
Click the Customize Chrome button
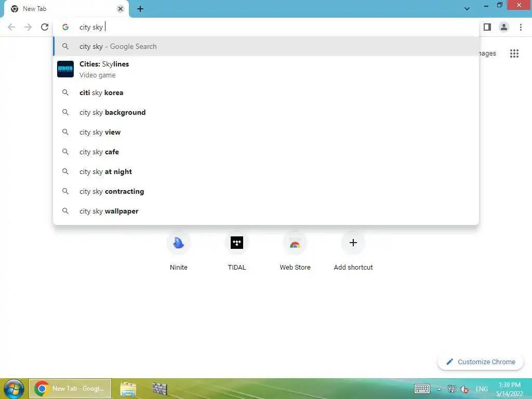pos(481,362)
